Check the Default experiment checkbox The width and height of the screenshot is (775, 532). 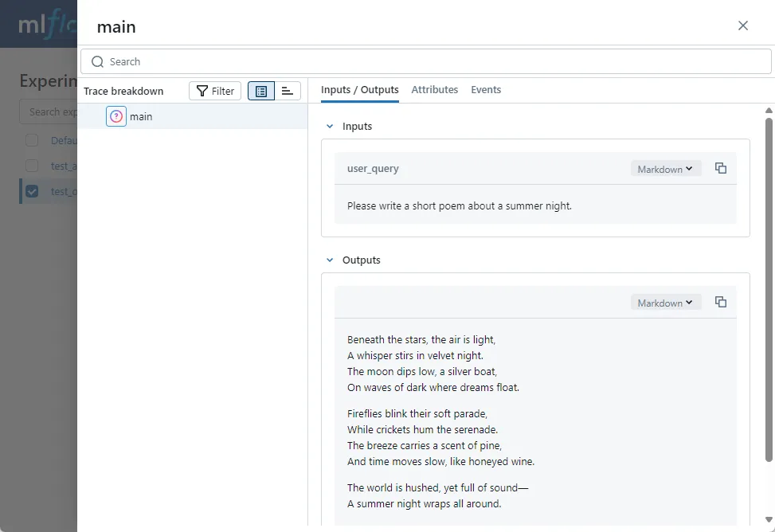click(30, 140)
